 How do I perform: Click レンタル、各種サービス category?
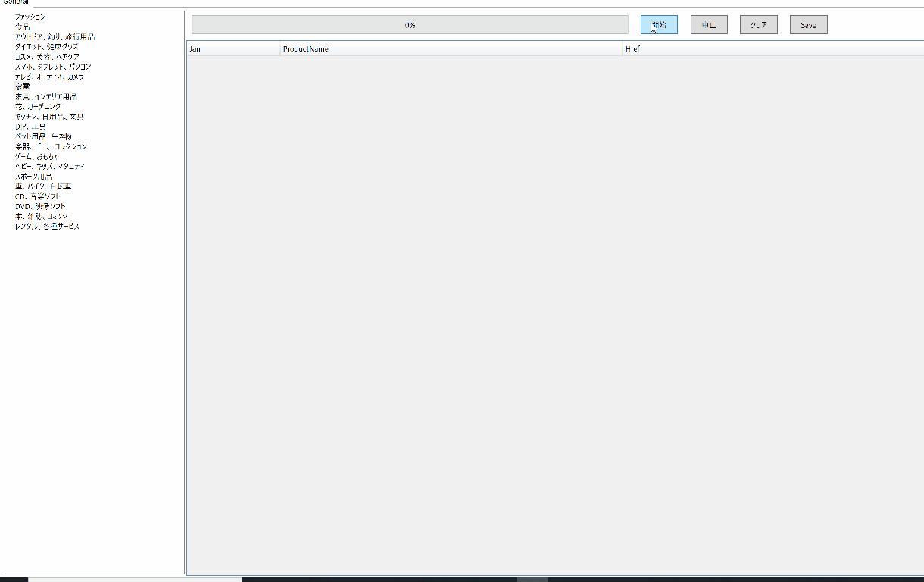point(47,227)
